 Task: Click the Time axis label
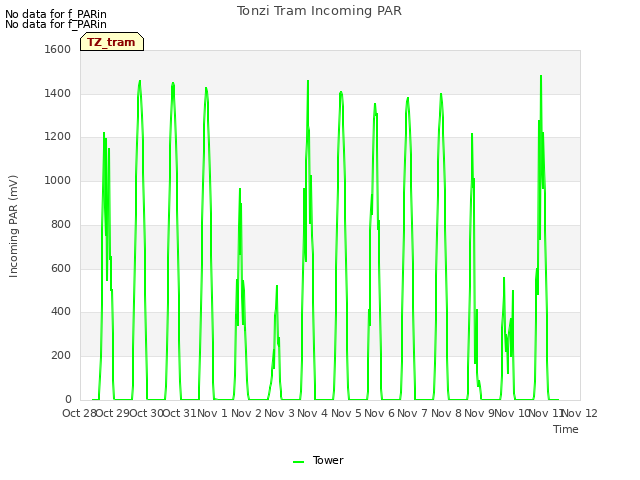[x=566, y=429]
